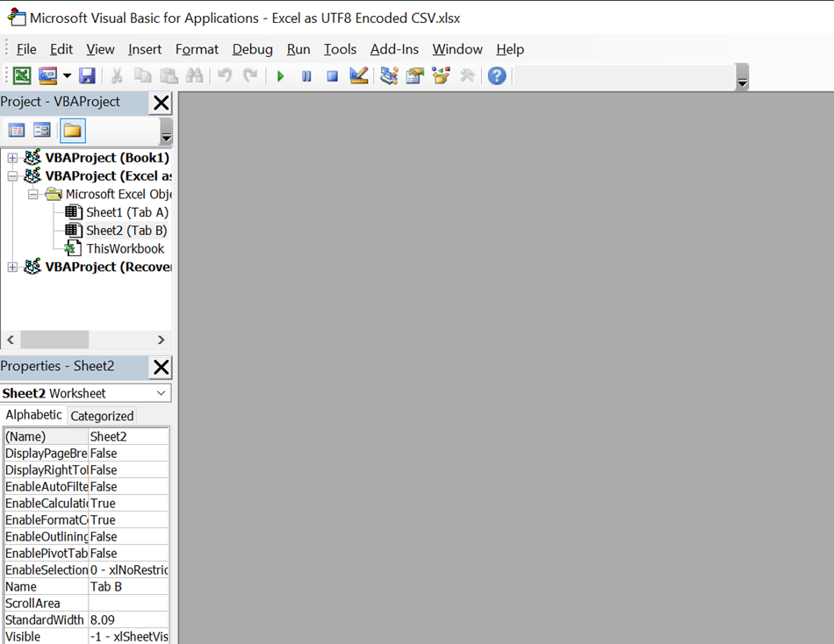Open the Tools menu
The height and width of the screenshot is (644, 834).
coord(340,49)
